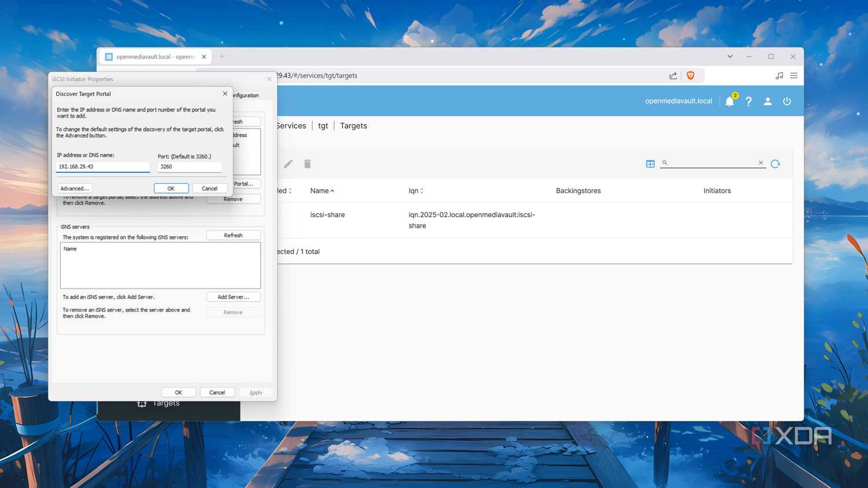Click the search magnifier icon in targets table
Viewport: 868px width, 488px height.
coord(665,163)
